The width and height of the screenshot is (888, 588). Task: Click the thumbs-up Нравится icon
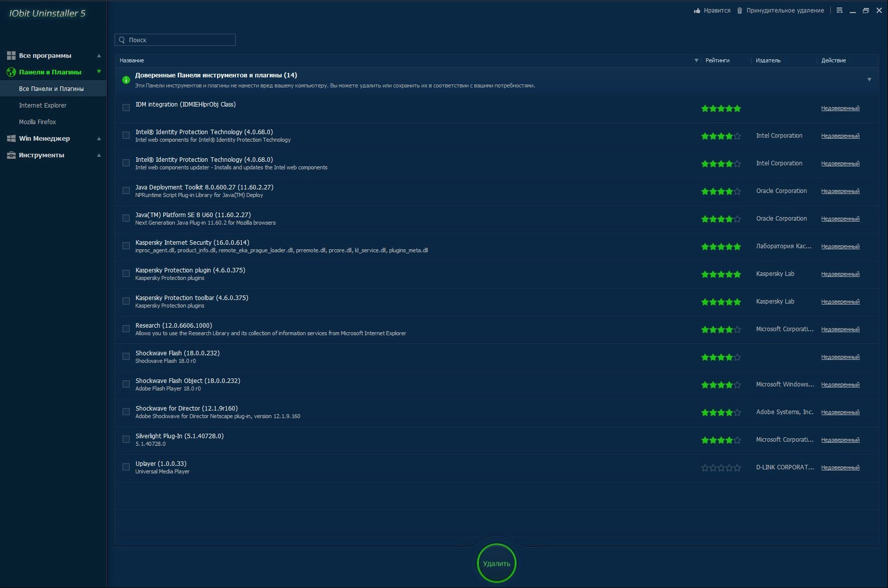(697, 11)
